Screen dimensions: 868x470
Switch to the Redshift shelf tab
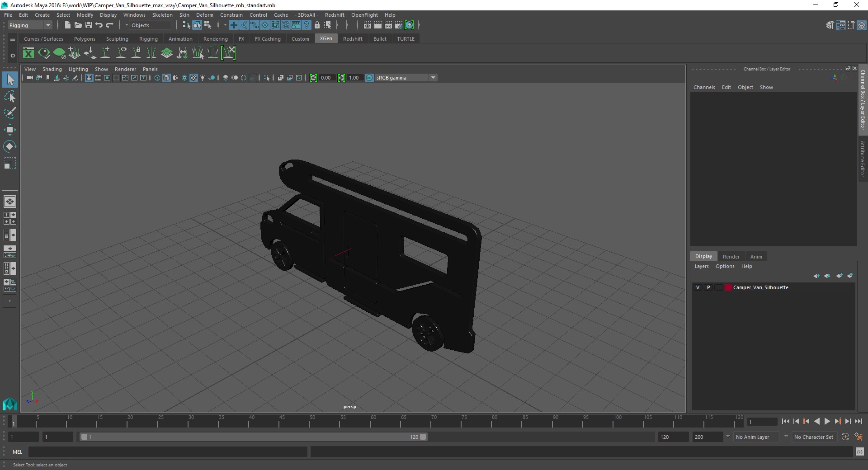coord(353,39)
